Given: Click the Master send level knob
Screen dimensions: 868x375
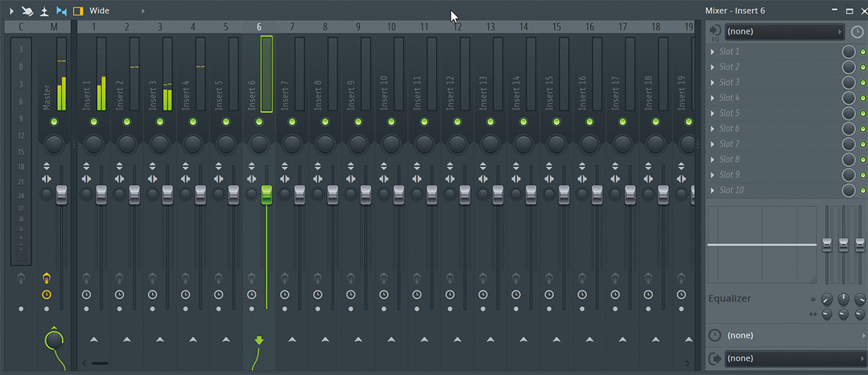Looking at the screenshot, I should pyautogui.click(x=54, y=340).
